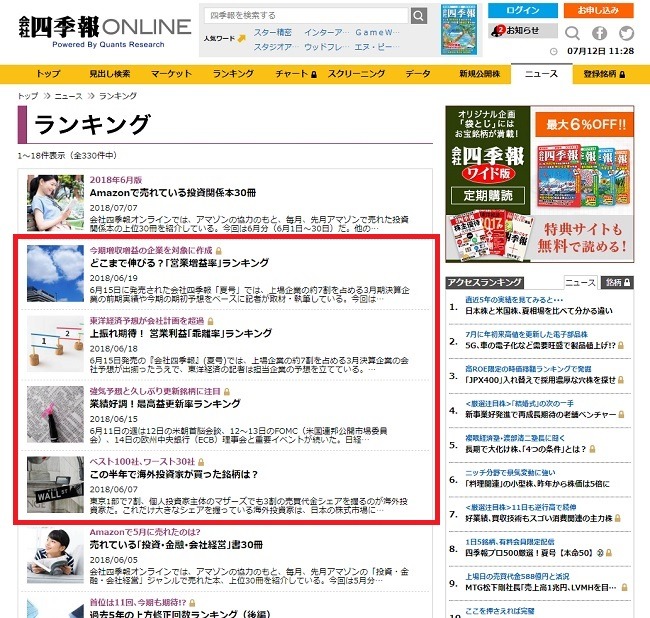Click the ウッドフレ… popular keyword
The width and height of the screenshot is (650, 618).
click(x=327, y=47)
